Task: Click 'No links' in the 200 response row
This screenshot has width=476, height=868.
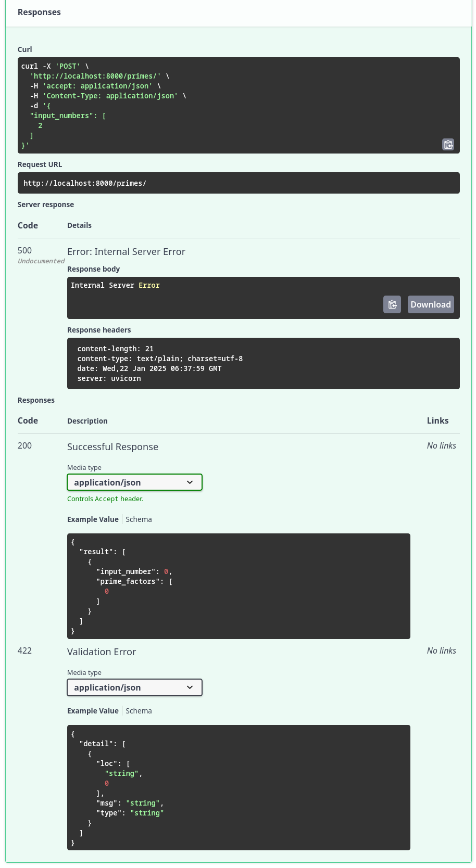Action: 442,446
